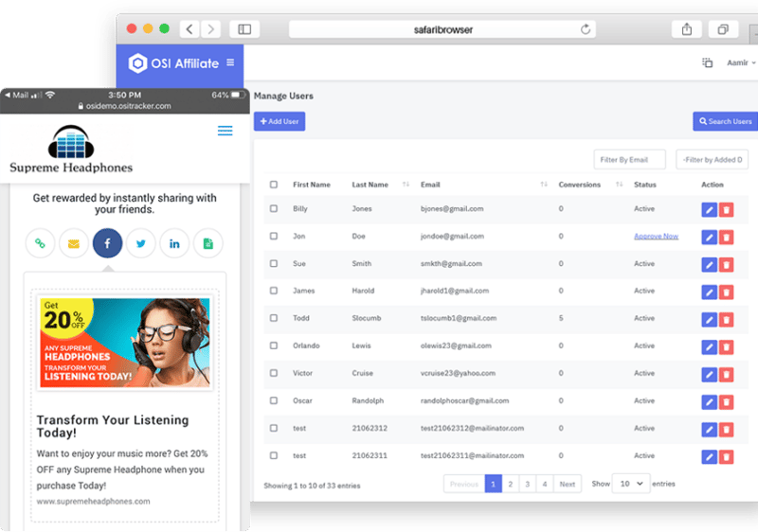This screenshot has width=758, height=532.
Task: Go back with Safari's back arrow
Action: 189,29
